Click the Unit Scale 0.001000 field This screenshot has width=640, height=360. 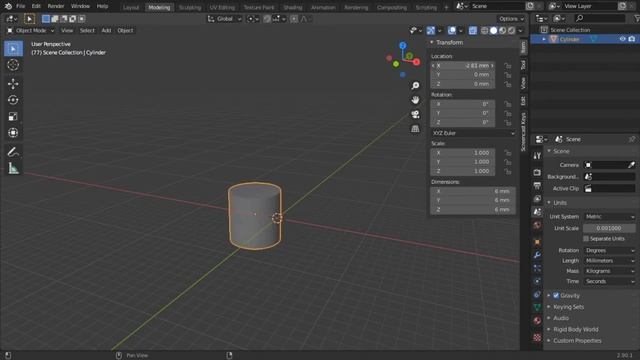pos(609,228)
